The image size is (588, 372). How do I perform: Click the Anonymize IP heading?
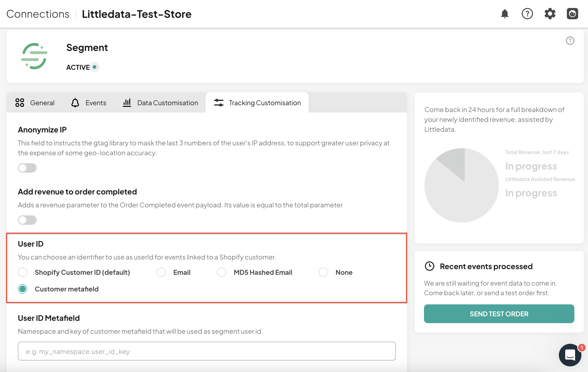tap(42, 130)
